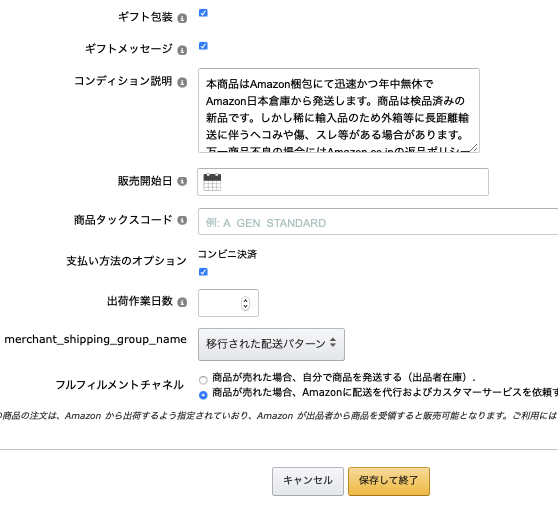Uncheck the コンビニ決済 payment checkbox
558x506 pixels.
pos(203,272)
